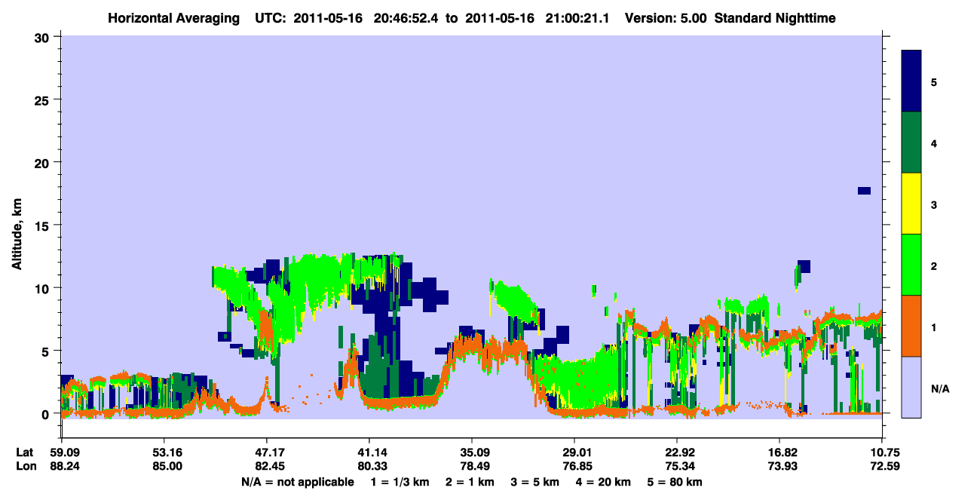980x503 pixels.
Task: Click the yellow level 3 color swatch
Action: click(911, 204)
